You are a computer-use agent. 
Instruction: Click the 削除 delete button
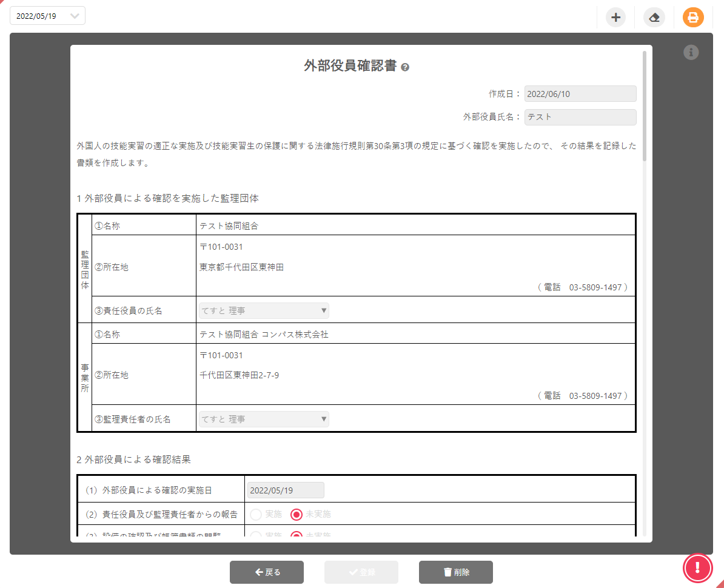(x=455, y=572)
